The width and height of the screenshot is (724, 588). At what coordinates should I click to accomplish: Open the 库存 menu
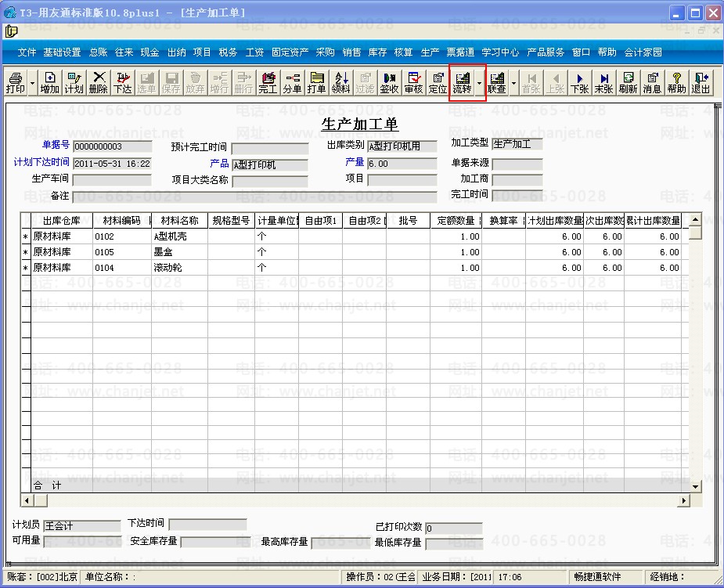pos(377,52)
